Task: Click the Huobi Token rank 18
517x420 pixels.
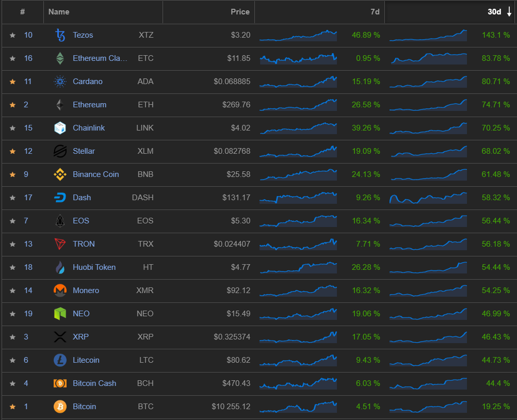Action: click(x=28, y=267)
